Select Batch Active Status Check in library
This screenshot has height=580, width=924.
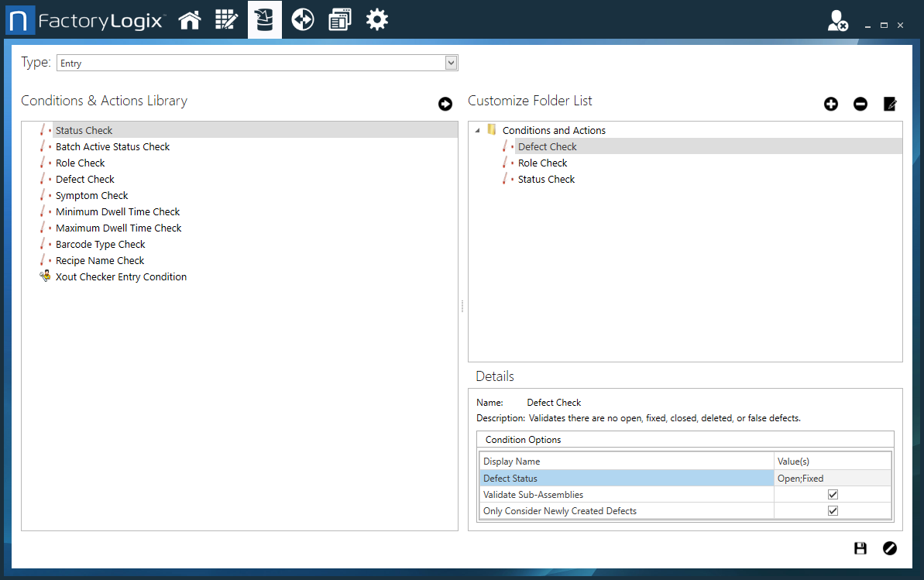112,147
